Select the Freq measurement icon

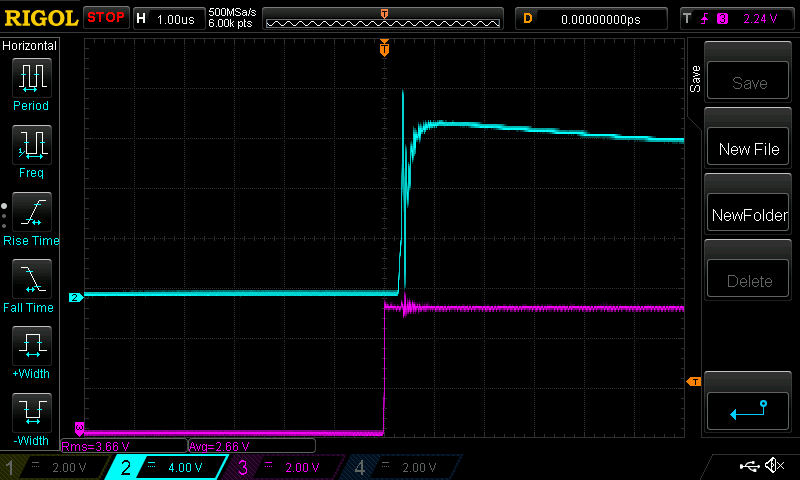31,144
